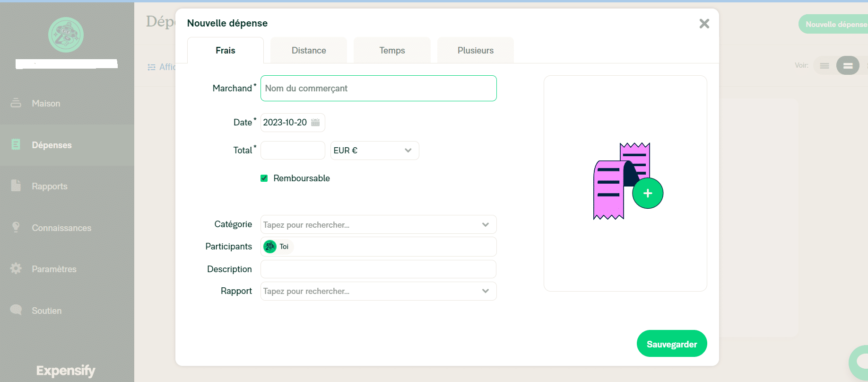
Task: Click the pink receipt illustration to upload
Action: pos(622,181)
